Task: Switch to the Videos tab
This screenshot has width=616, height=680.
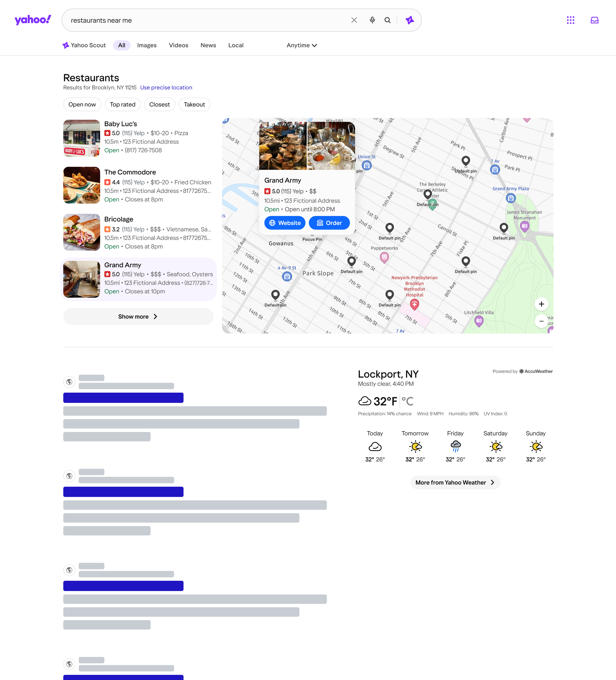Action: 179,45
